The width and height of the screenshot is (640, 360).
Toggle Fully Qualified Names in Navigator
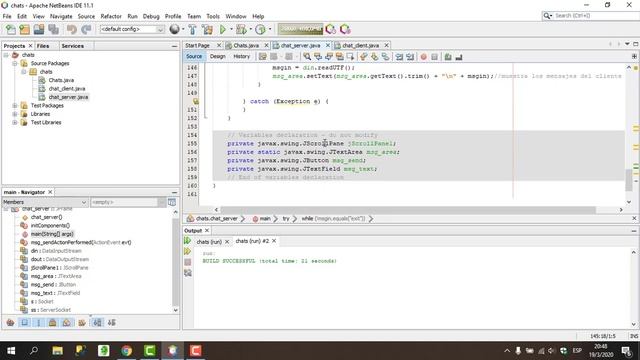point(82,322)
